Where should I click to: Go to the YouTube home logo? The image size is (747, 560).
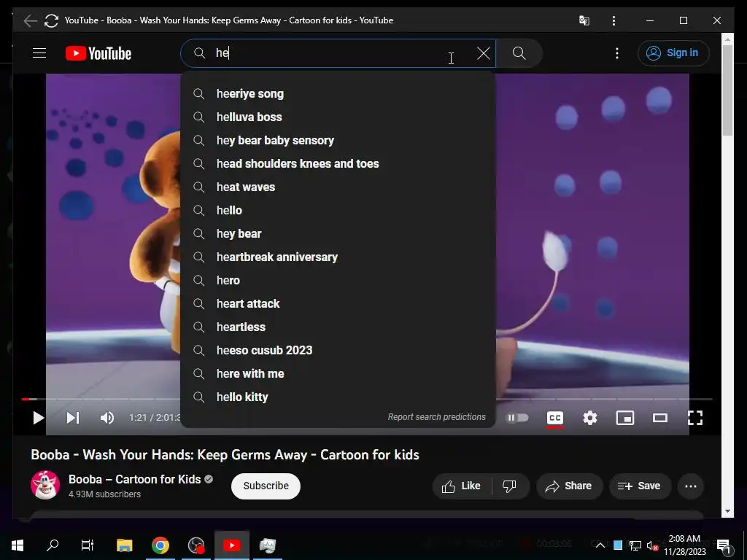tap(98, 53)
